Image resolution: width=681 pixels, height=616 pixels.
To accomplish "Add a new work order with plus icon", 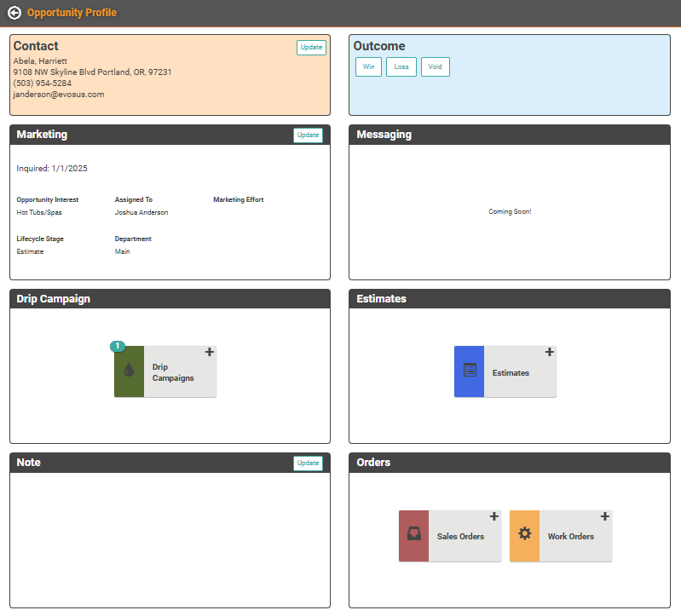I will 604,516.
